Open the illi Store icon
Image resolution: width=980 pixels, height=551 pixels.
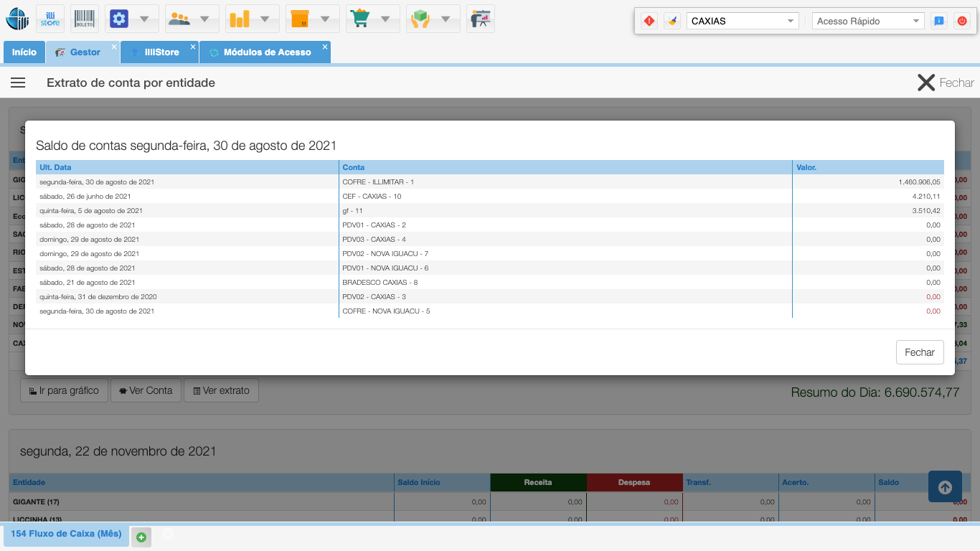coord(50,19)
